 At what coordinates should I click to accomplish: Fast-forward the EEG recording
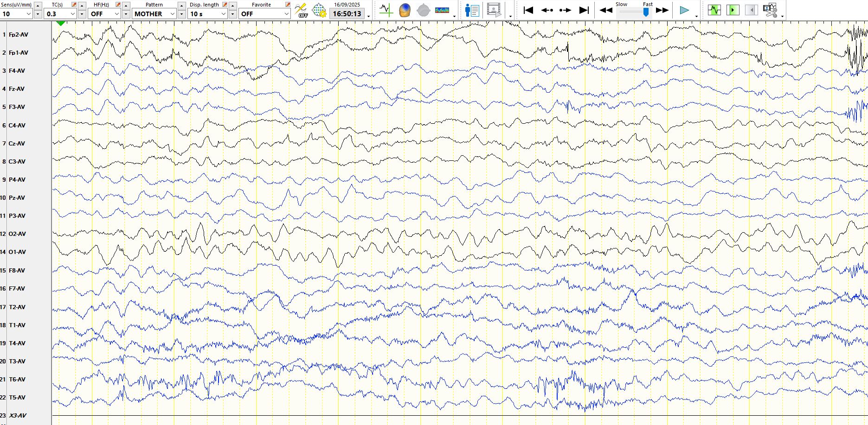point(662,10)
